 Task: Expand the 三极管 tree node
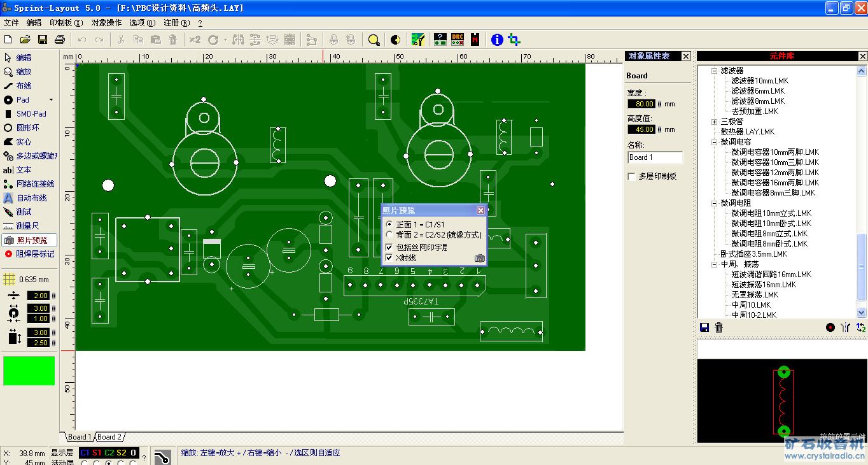coord(714,122)
